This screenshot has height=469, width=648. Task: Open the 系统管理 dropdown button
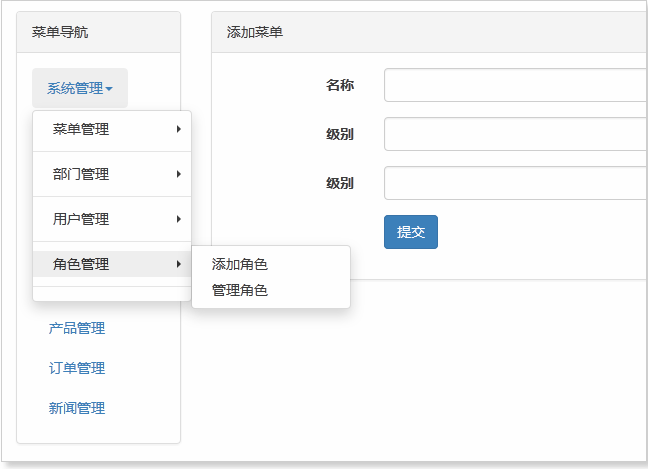[x=79, y=88]
